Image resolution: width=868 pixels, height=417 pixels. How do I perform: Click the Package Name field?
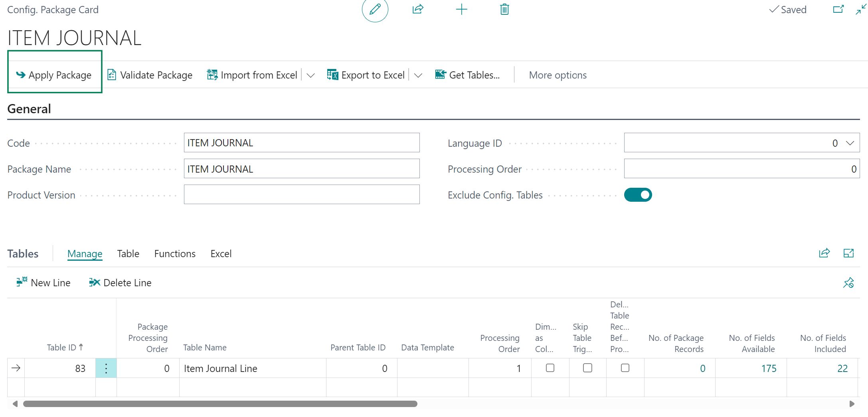pos(302,169)
